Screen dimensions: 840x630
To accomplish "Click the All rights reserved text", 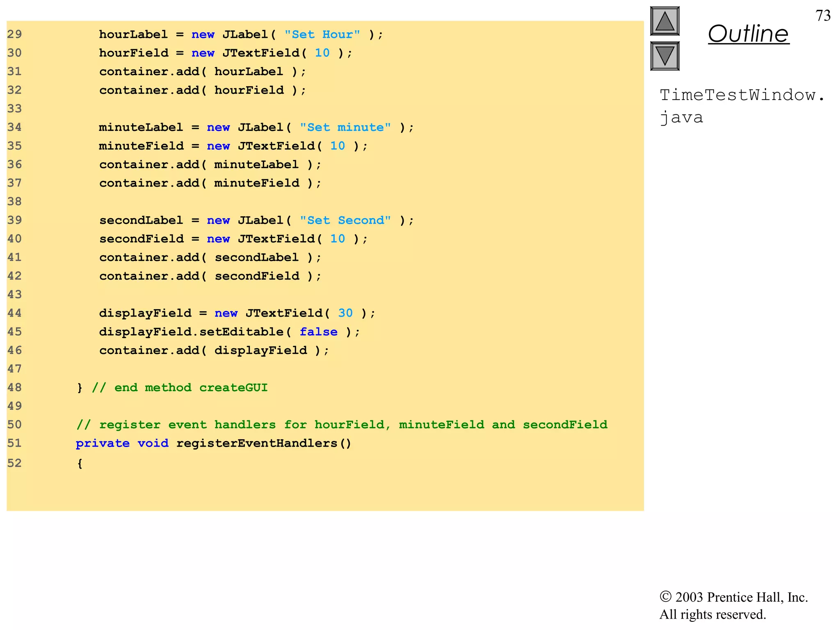I will [x=713, y=614].
